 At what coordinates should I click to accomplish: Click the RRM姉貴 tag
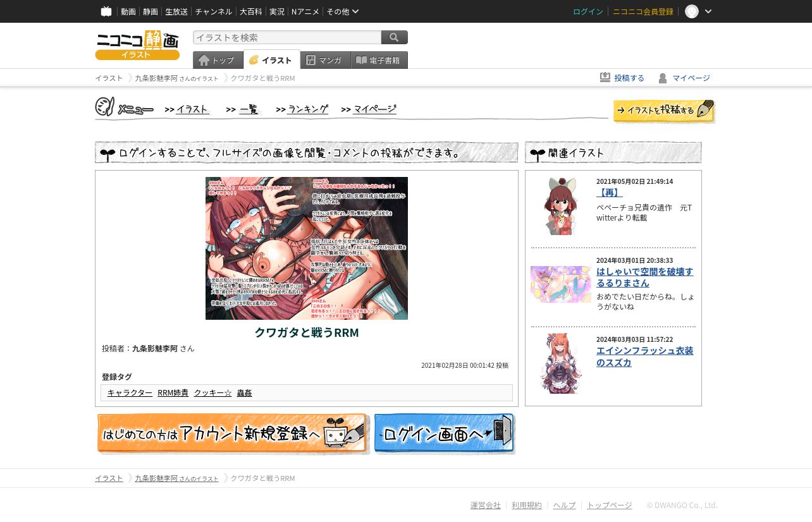(173, 392)
